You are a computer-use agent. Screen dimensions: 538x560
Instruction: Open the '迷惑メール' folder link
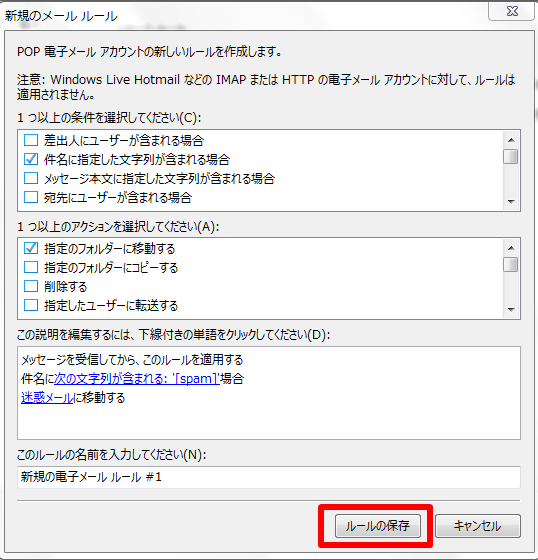click(x=47, y=398)
